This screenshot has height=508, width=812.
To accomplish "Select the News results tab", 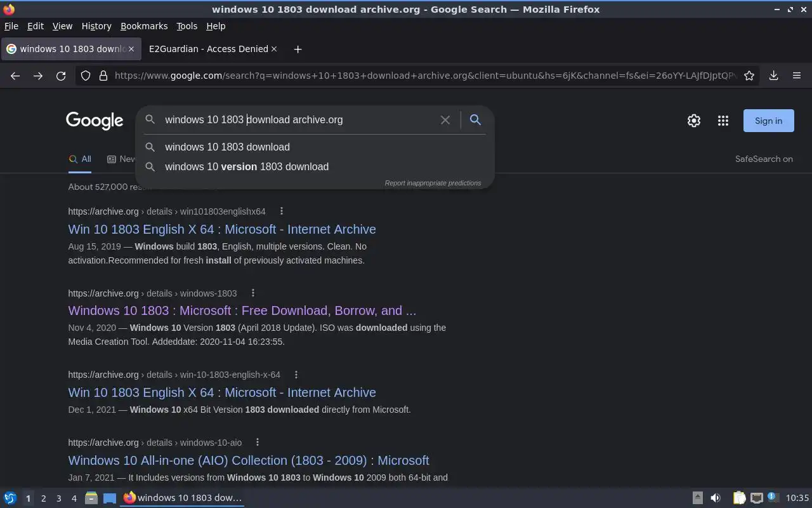I will pyautogui.click(x=121, y=159).
